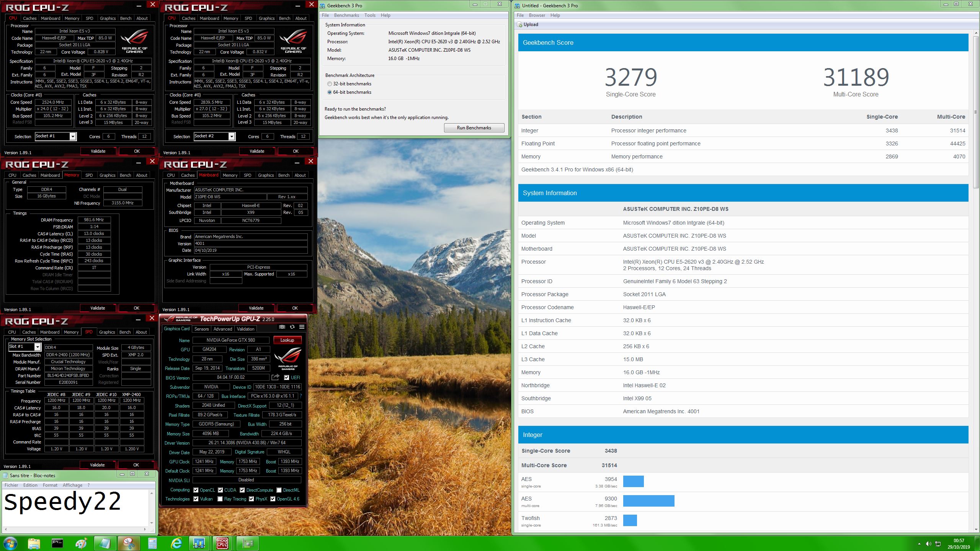
Task: Click the question mark beside Bus Interface
Action: [x=301, y=396]
